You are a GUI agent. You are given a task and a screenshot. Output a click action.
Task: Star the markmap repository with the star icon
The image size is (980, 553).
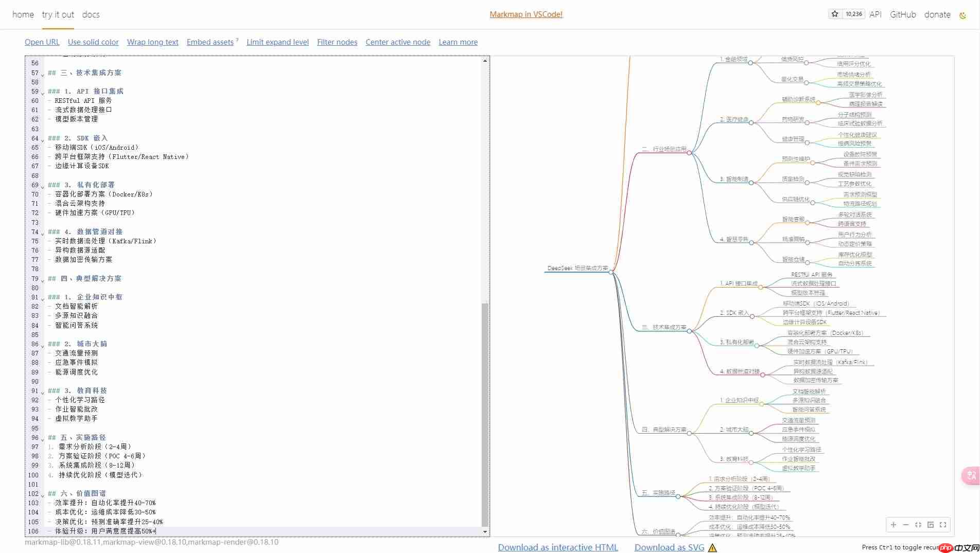click(x=835, y=14)
